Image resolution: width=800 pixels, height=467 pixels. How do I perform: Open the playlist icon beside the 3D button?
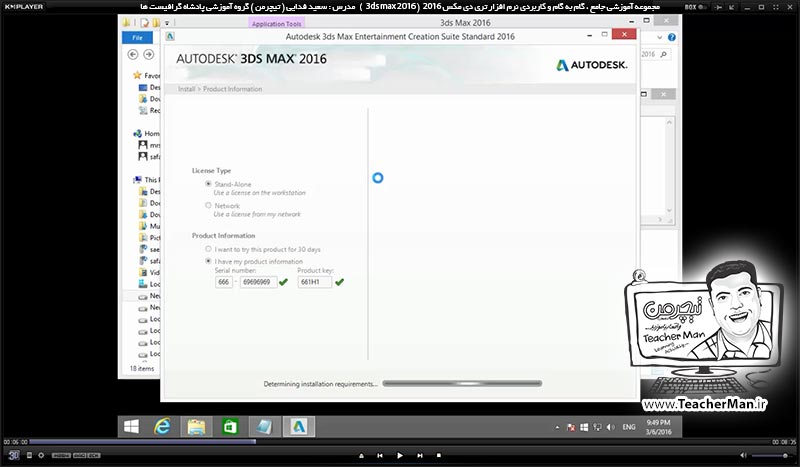29,455
